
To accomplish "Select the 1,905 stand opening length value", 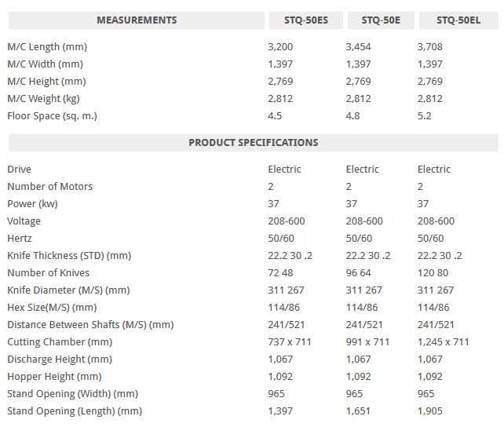I will coord(429,411).
